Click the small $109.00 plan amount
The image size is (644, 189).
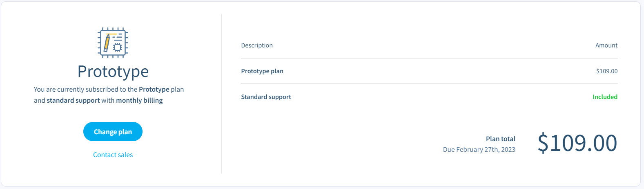pos(606,71)
